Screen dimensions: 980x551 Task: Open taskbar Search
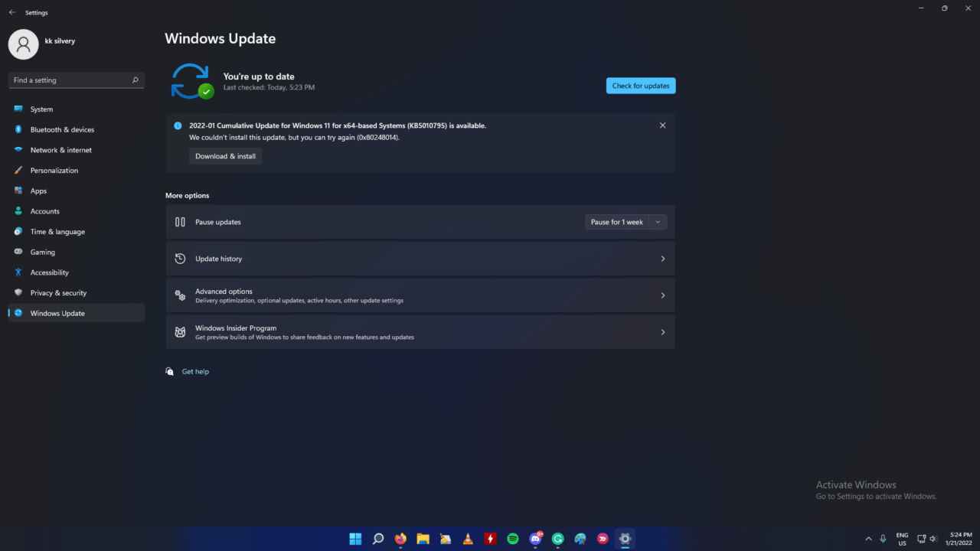pos(378,539)
